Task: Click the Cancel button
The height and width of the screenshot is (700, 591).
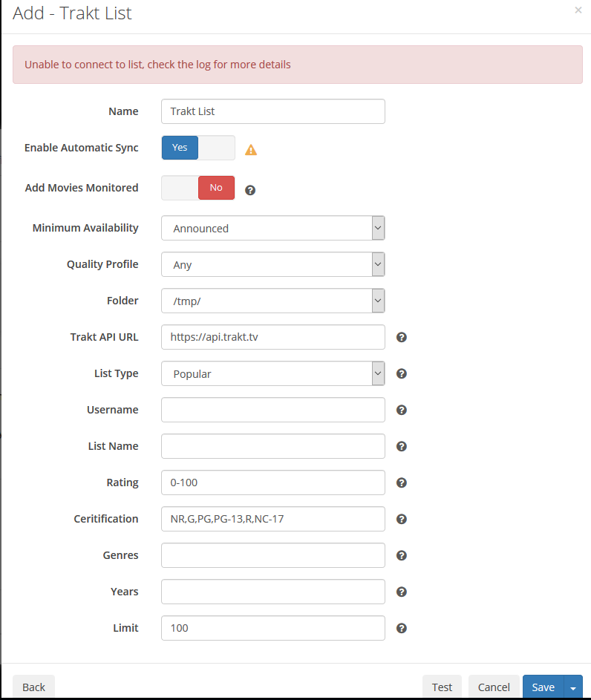Action: click(494, 687)
